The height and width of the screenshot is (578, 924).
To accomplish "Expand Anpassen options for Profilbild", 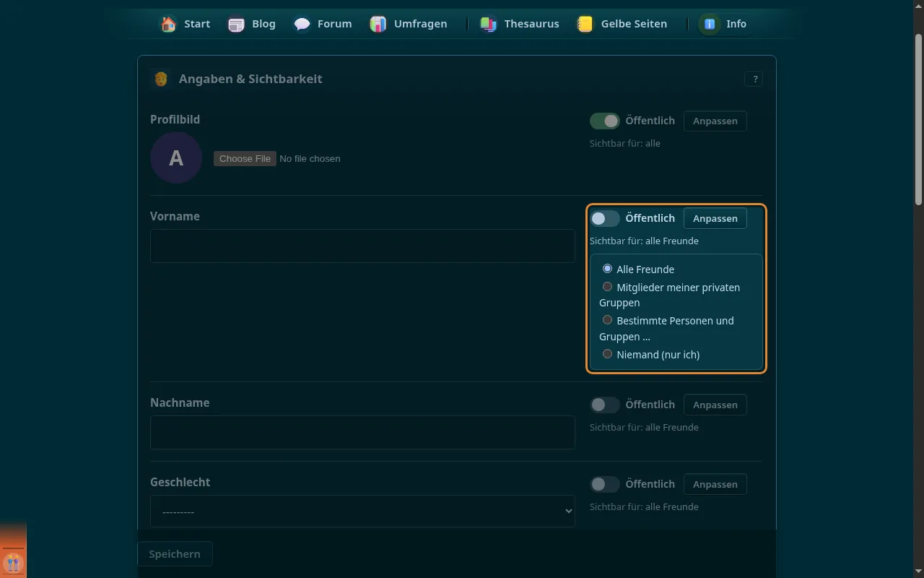I will click(715, 121).
